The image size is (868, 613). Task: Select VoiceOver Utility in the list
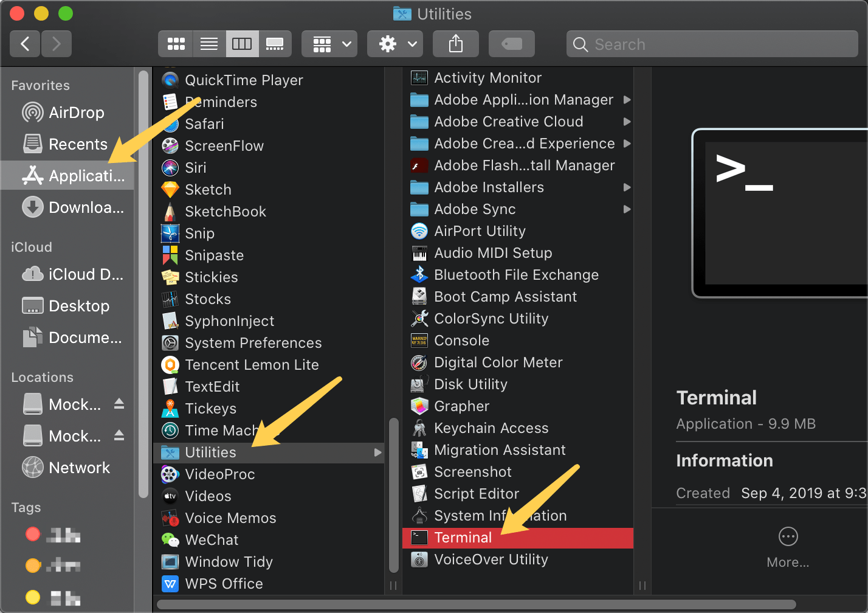coord(518,559)
